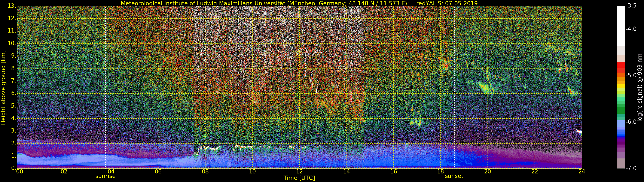Image resolution: width=644 pixels, height=182 pixels.
Task: Select the white dotted sunset line in the plot
Action: pyautogui.click(x=454, y=87)
